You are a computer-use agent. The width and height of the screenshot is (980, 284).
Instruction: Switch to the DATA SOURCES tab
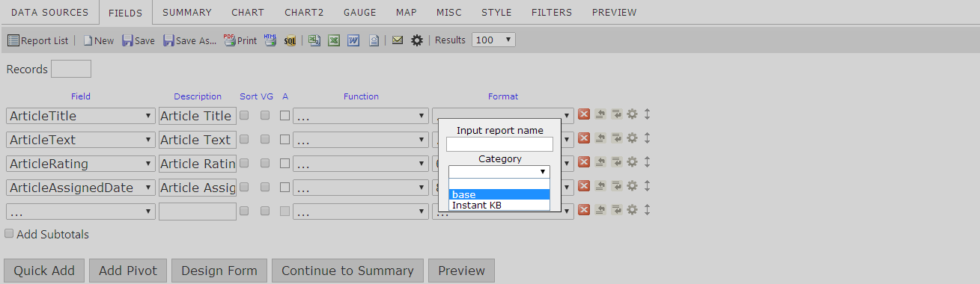(49, 13)
